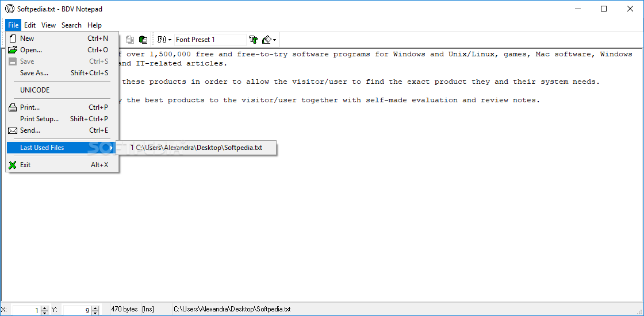This screenshot has height=316, width=644.
Task: Open the paint bucket dropdown arrow
Action: click(275, 40)
